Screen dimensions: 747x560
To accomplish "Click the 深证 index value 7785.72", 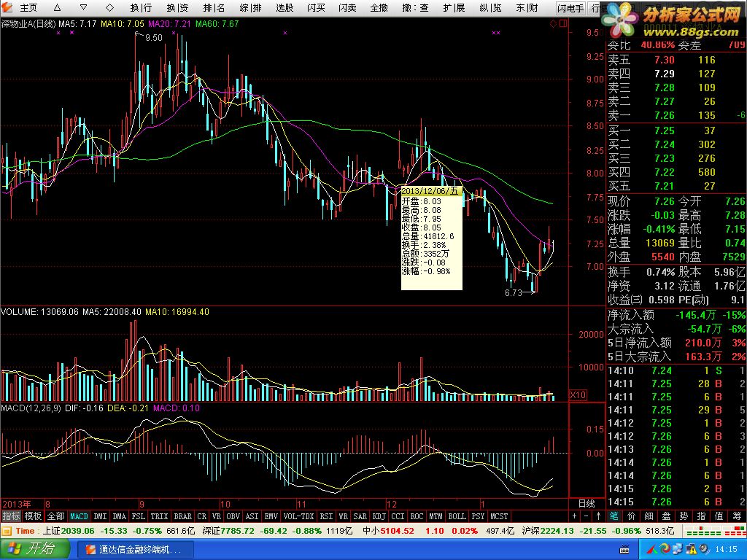I will 237,531.
